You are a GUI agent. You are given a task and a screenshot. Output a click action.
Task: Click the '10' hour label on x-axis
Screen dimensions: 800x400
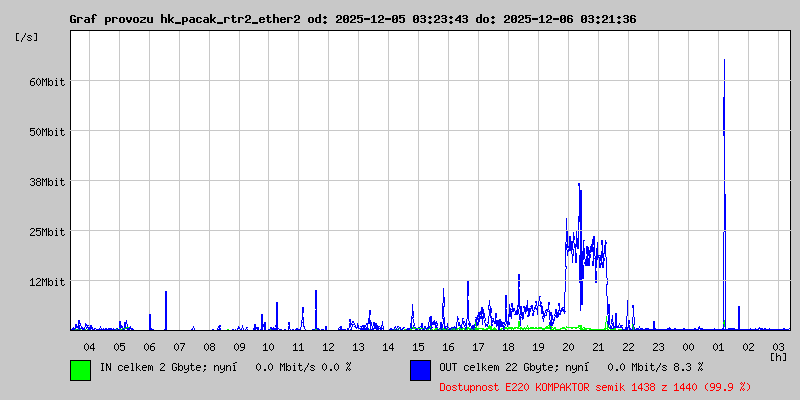pos(269,347)
